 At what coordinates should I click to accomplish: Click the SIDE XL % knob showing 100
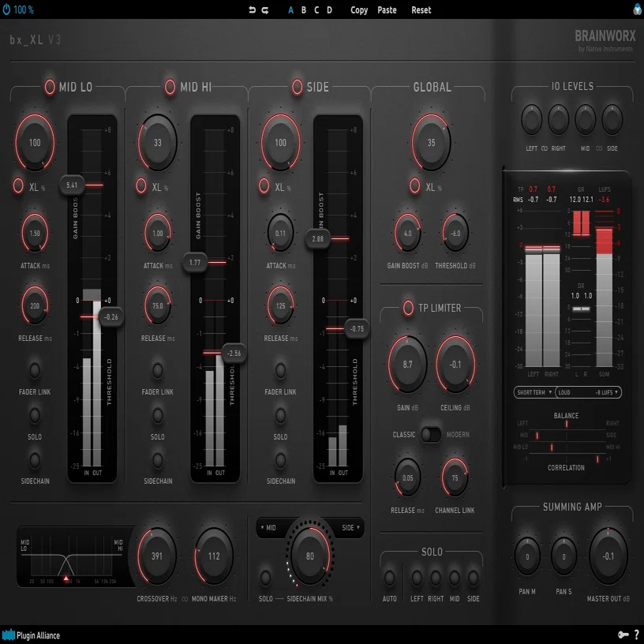280,143
